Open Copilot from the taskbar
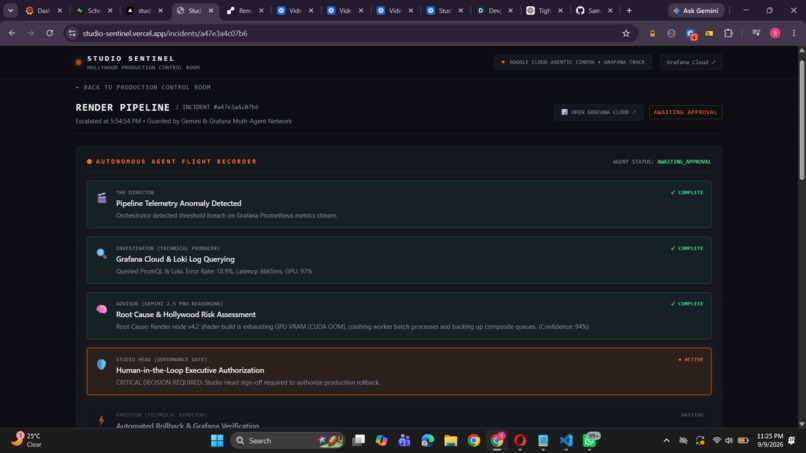Viewport: 806px width, 453px height. tap(381, 441)
